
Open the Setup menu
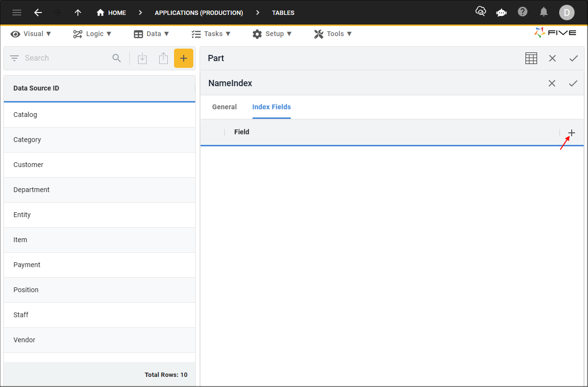coord(272,34)
